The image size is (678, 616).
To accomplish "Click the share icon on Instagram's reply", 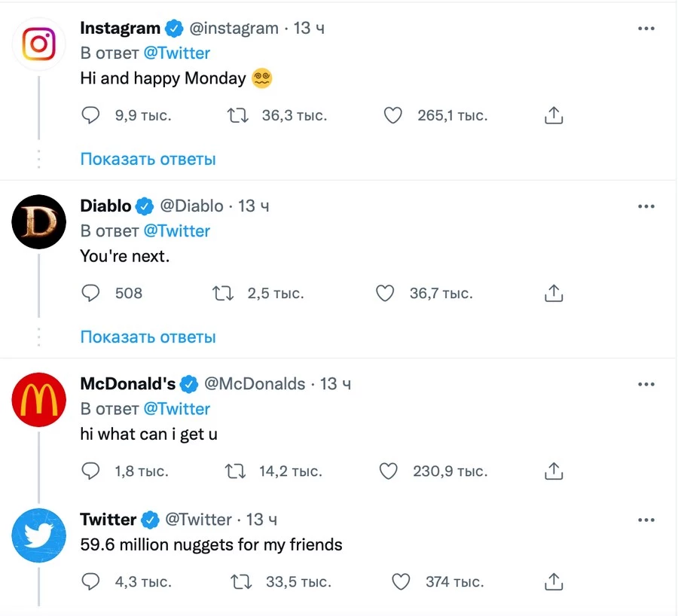I will (x=554, y=115).
